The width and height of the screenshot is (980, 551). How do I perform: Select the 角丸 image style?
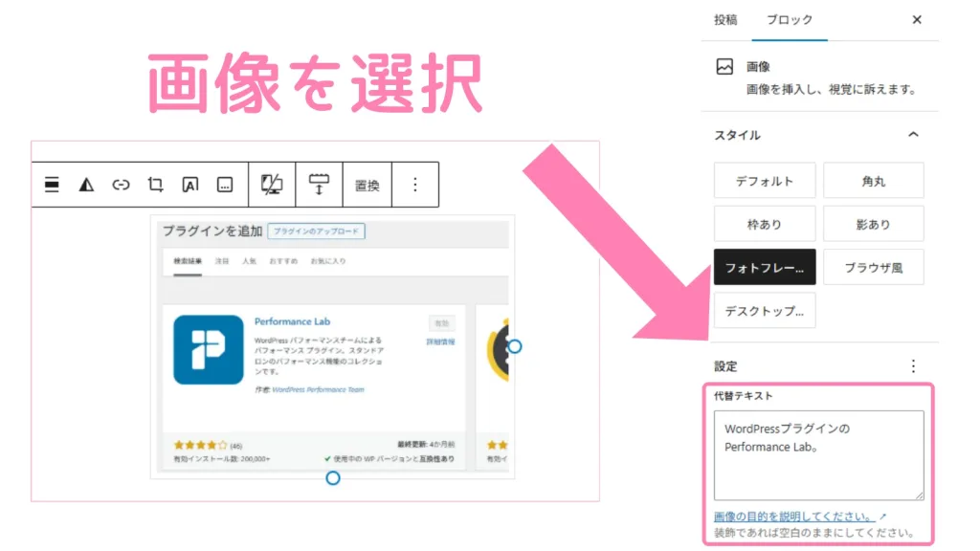point(872,180)
